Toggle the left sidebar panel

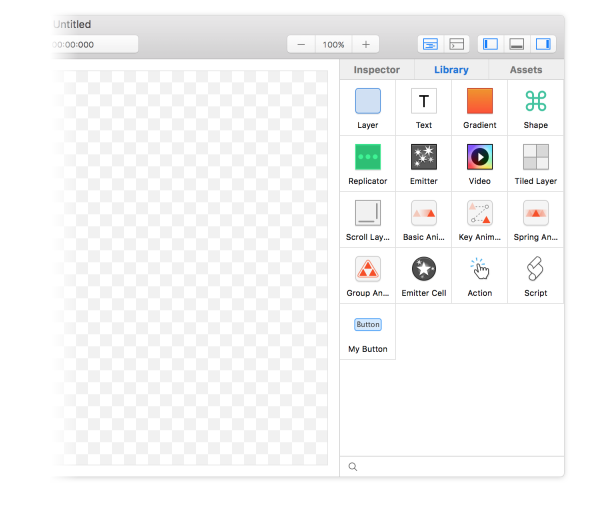(490, 44)
